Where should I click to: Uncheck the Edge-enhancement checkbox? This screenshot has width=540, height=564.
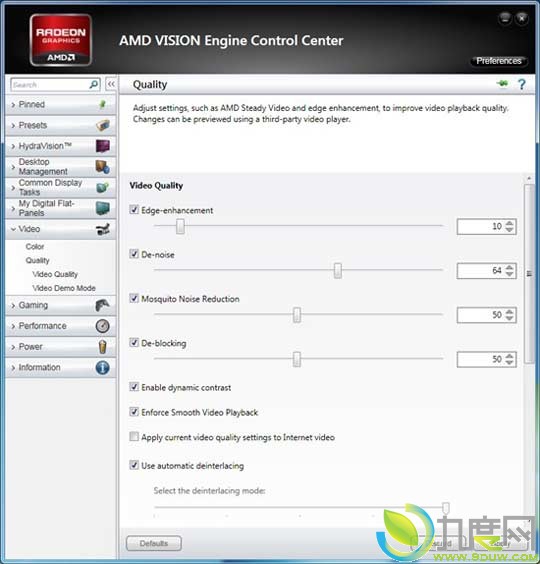[134, 210]
